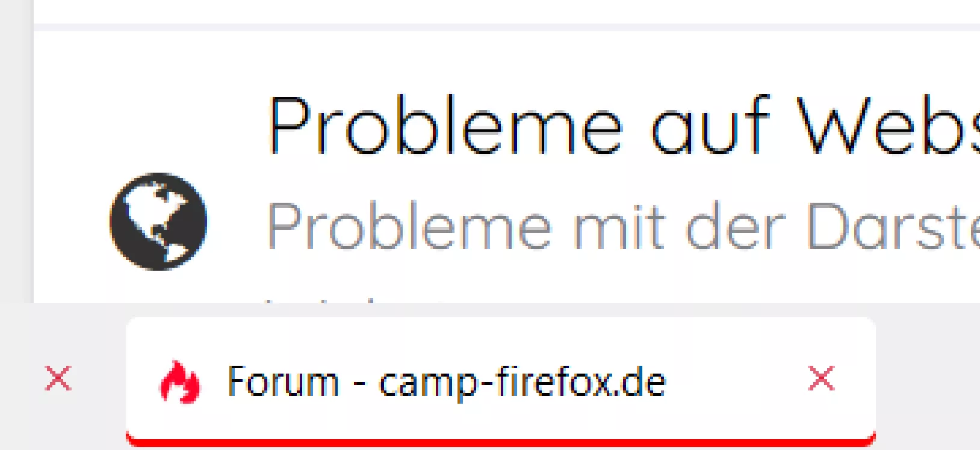The height and width of the screenshot is (450, 980).
Task: Click the blank space between tab title and close X
Action: (736, 381)
